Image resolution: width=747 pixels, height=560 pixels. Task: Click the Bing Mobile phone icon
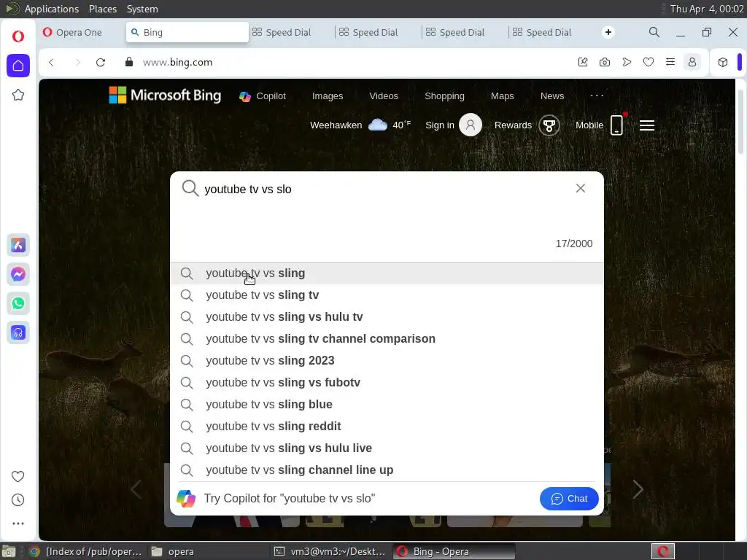(x=617, y=125)
